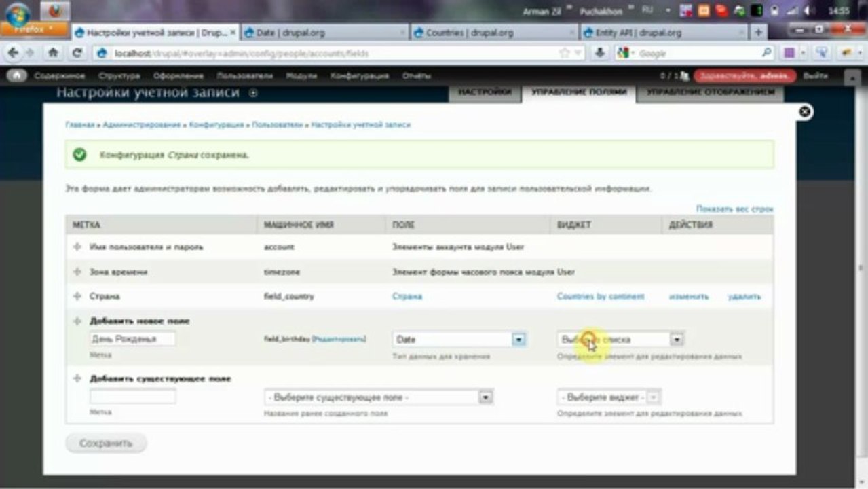Viewport: 868px width, 489px height.
Task: Grab the drag handle for Имя пользователя и пароль row
Action: pos(77,247)
